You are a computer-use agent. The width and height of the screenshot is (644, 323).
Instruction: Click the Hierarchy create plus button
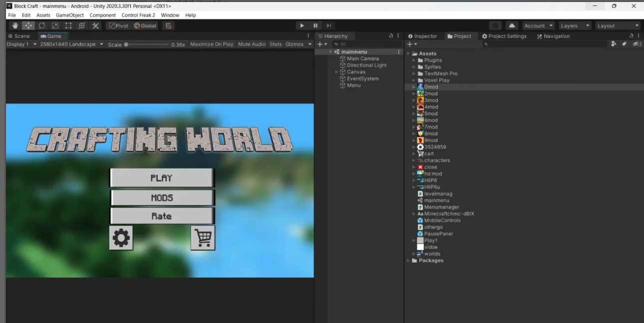point(322,44)
